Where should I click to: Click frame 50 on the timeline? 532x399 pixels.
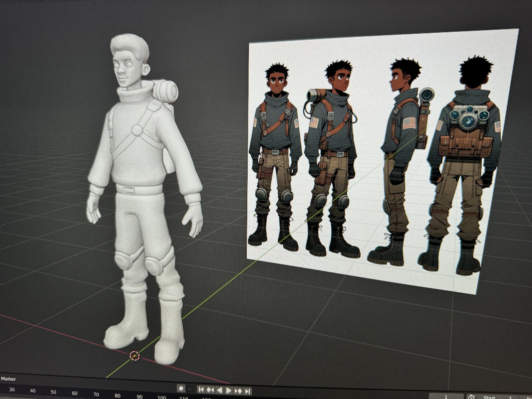[53, 392]
